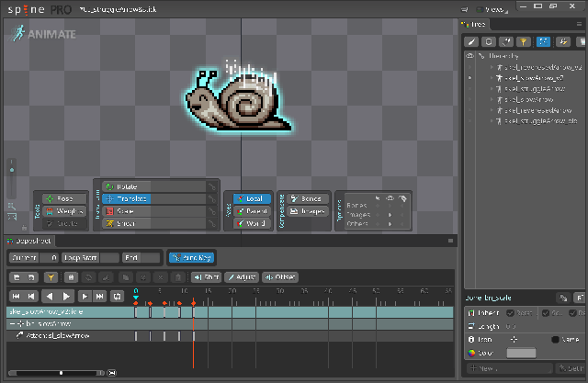Click the eye column icon in the Options box
588x383 pixels.
[x=390, y=197]
